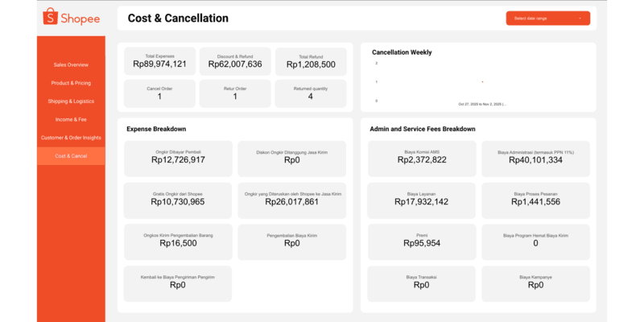Click the Biaya Komisi AMS card
The image size is (644, 322).
[x=422, y=158]
